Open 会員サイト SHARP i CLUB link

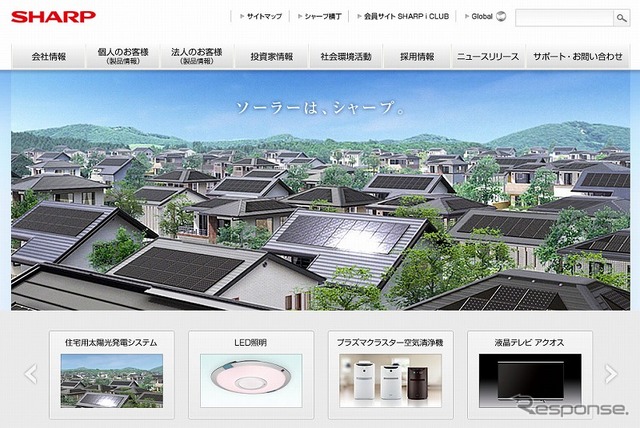click(x=406, y=16)
